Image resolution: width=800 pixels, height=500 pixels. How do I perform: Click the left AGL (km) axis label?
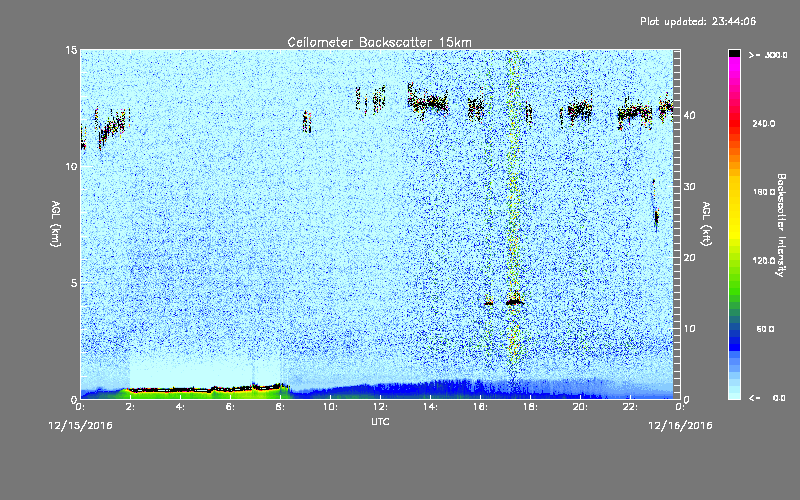pos(56,223)
